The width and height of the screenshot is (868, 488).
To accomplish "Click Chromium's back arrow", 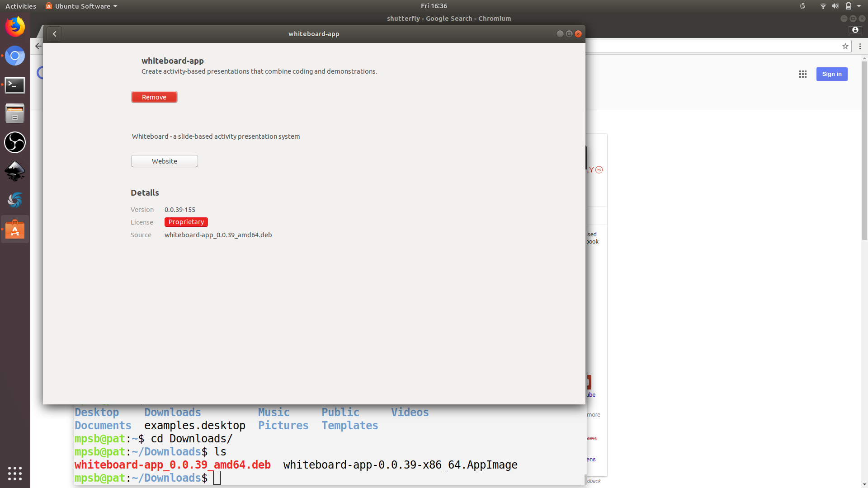I will 38,46.
